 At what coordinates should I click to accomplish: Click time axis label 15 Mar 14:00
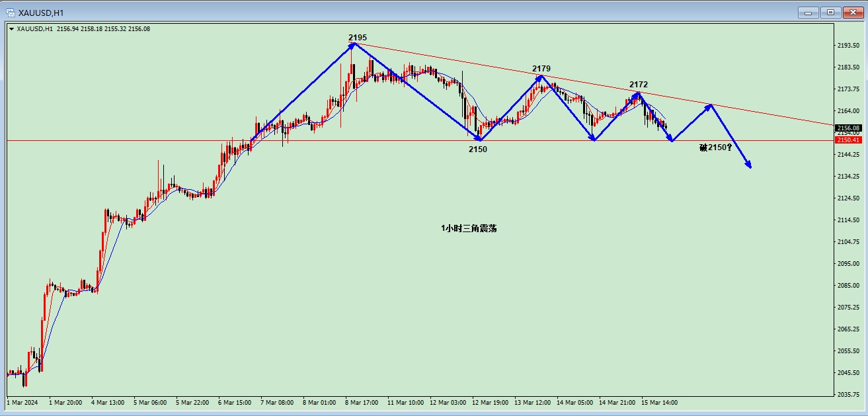coord(660,402)
